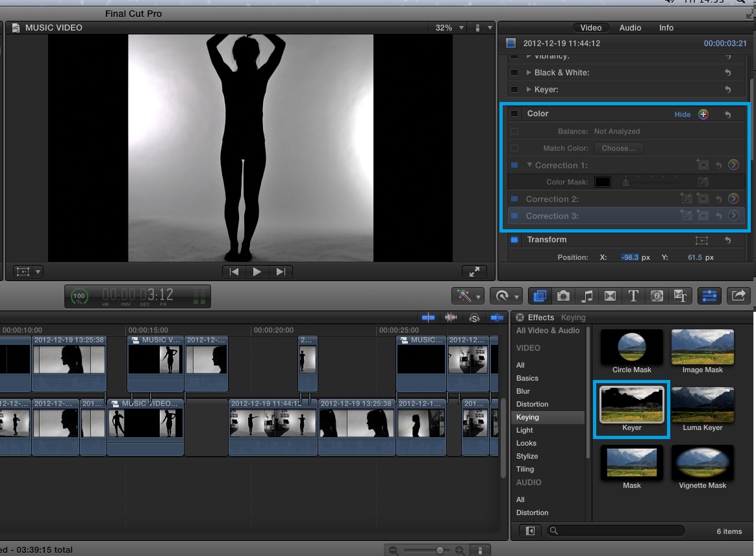This screenshot has width=756, height=556.
Task: Show the Transitions browser
Action: (610, 296)
